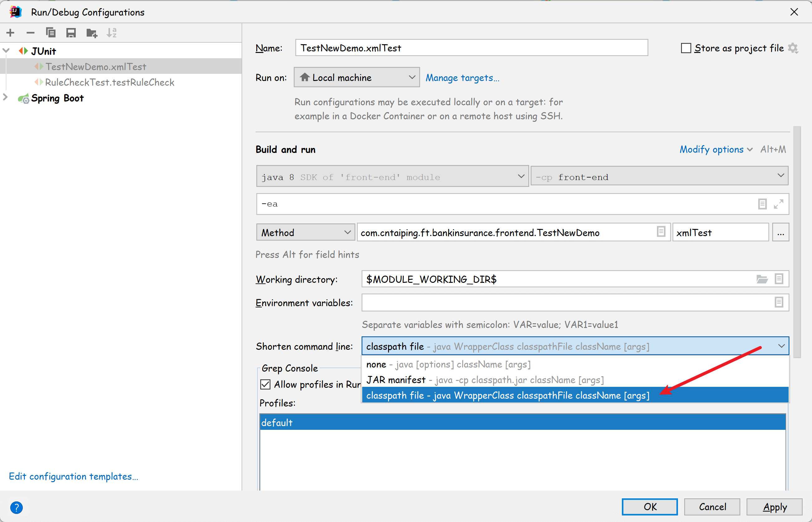The image size is (812, 522).
Task: Collapse the JUnit tree node
Action: (6, 51)
